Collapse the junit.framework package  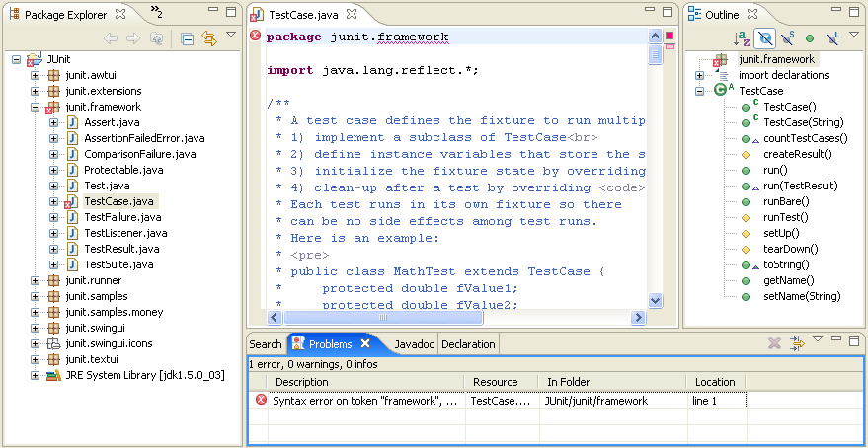tap(35, 107)
